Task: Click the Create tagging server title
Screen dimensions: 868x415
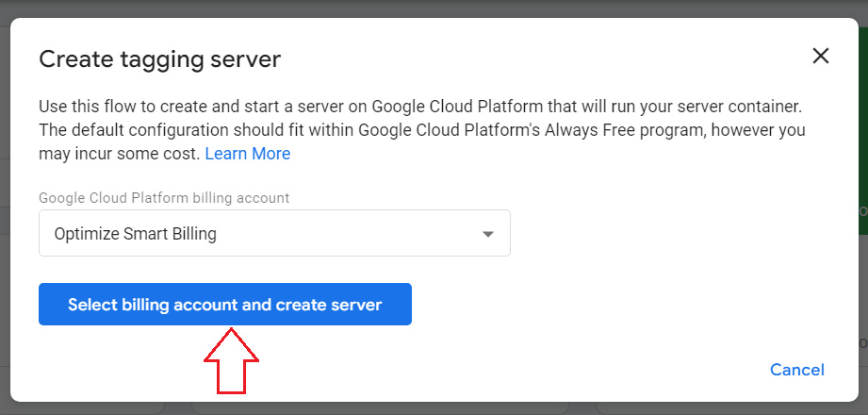Action: click(159, 59)
